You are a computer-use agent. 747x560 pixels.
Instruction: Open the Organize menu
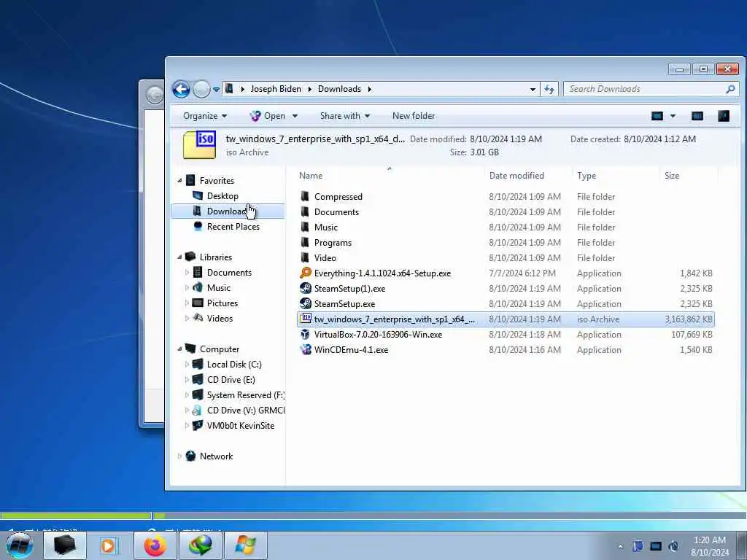point(205,116)
